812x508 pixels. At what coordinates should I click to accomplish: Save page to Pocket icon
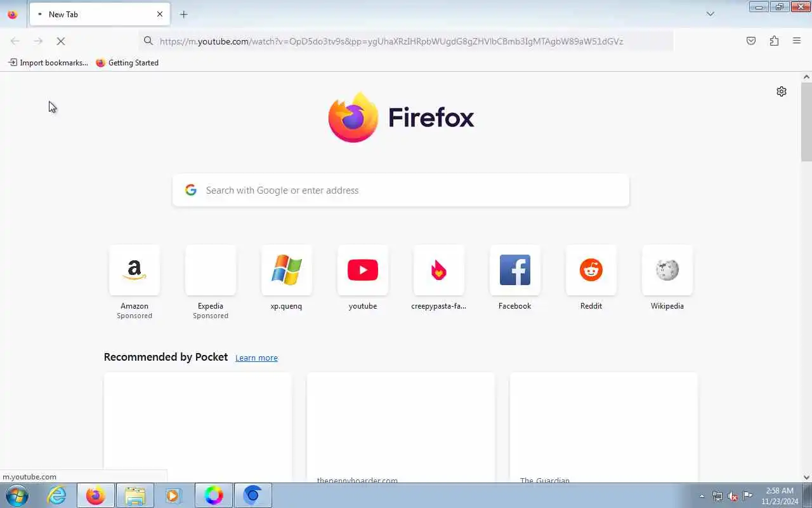tap(751, 41)
